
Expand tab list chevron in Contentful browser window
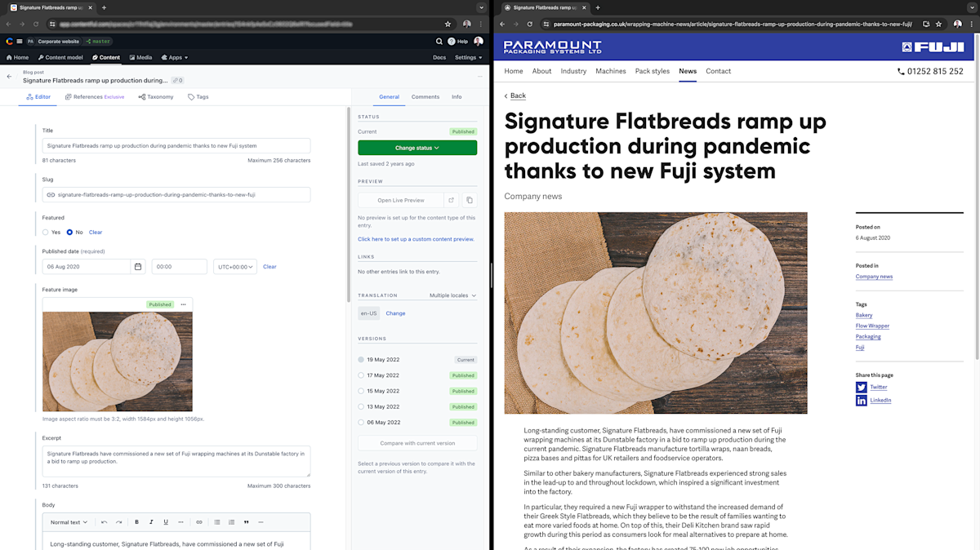pos(481,7)
